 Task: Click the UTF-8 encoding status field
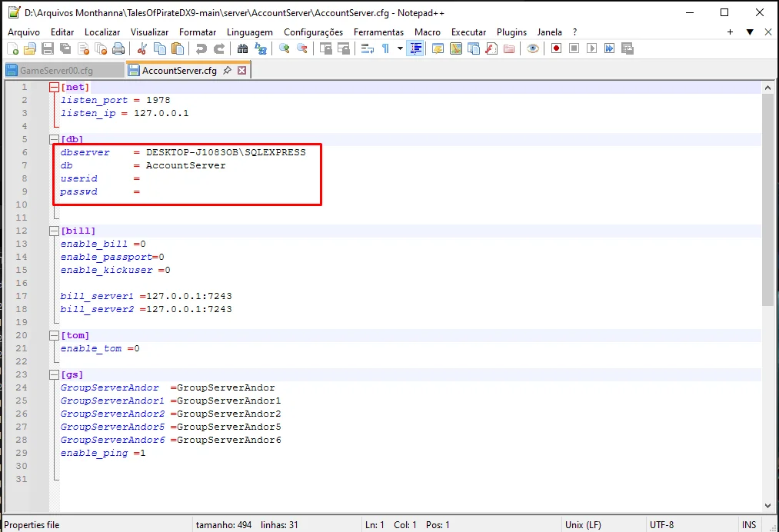(661, 524)
